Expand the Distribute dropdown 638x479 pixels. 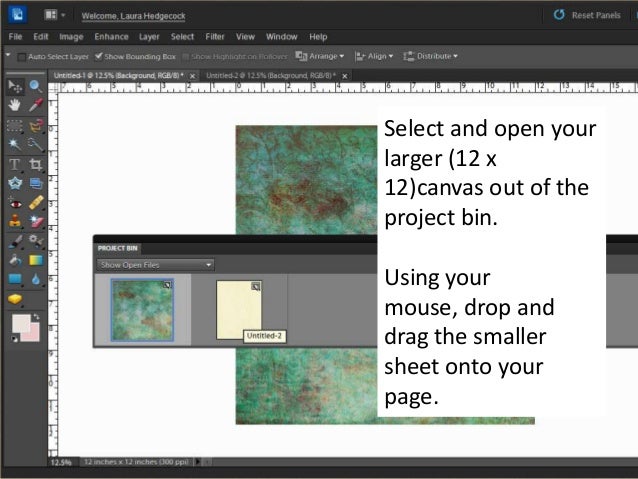pos(436,56)
